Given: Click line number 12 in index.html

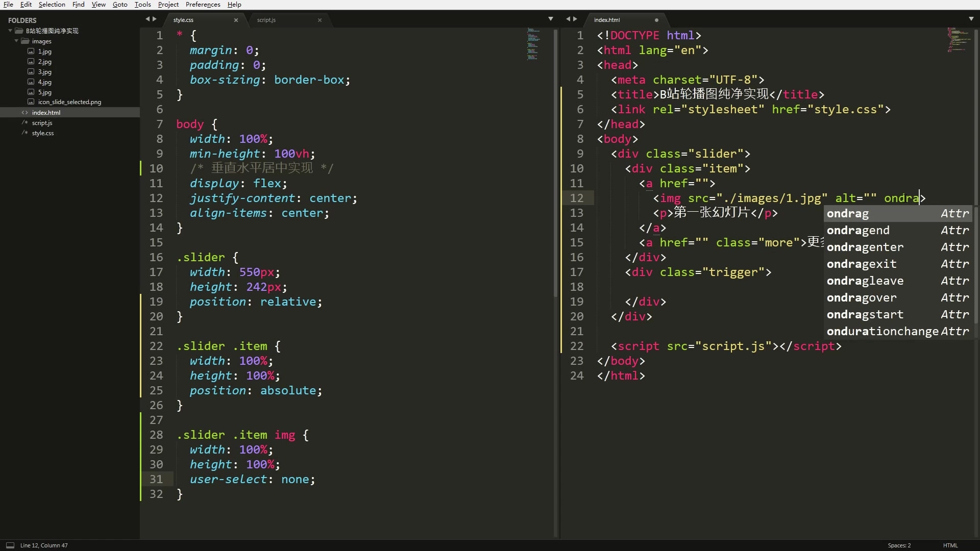Looking at the screenshot, I should [577, 198].
